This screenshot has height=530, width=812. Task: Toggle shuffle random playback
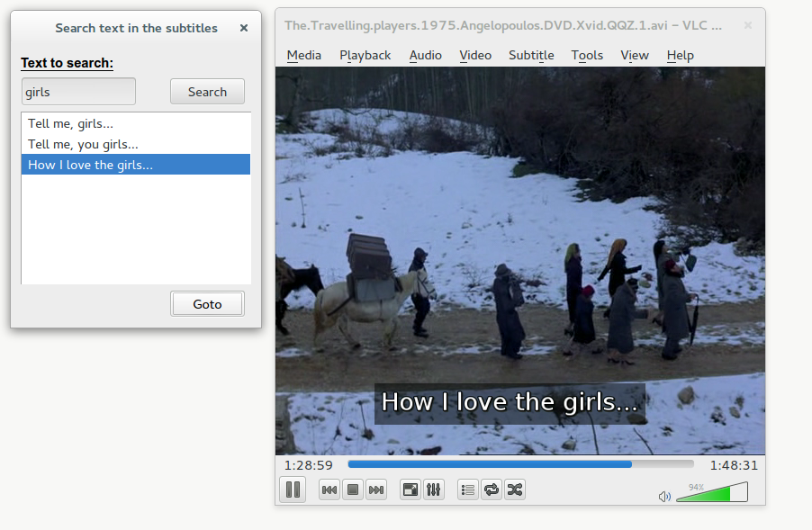pyautogui.click(x=515, y=490)
